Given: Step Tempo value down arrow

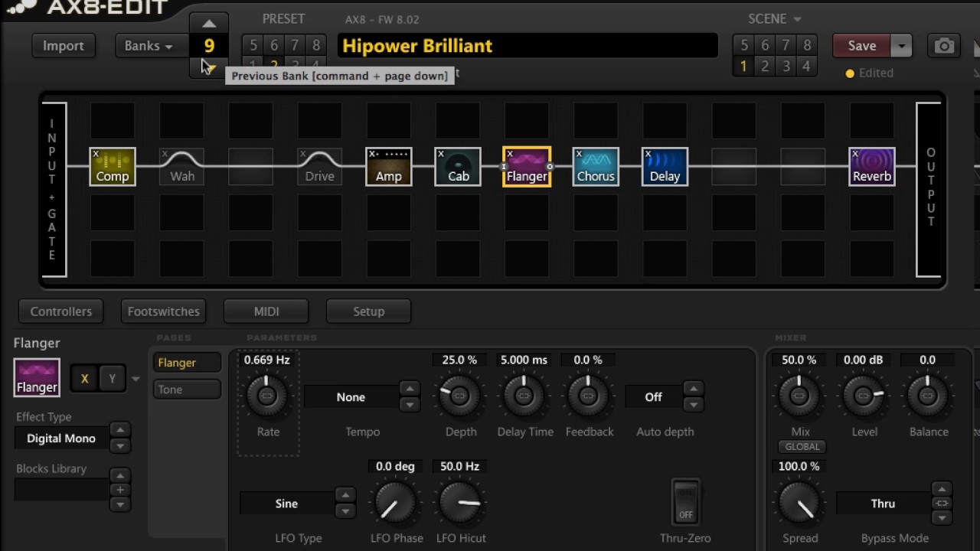Looking at the screenshot, I should tap(410, 405).
